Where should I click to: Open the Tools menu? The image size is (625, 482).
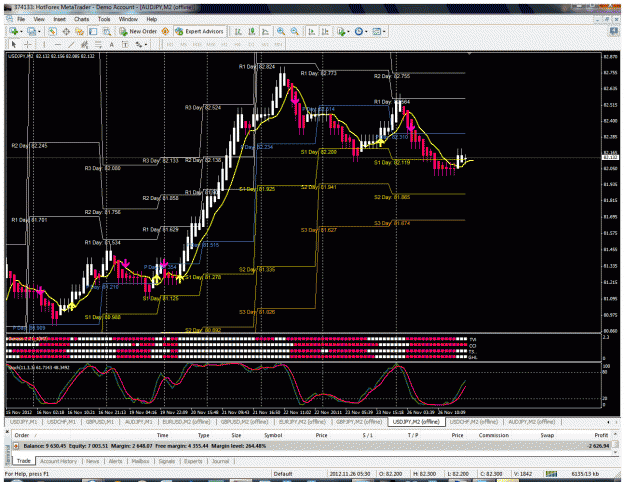coord(104,19)
